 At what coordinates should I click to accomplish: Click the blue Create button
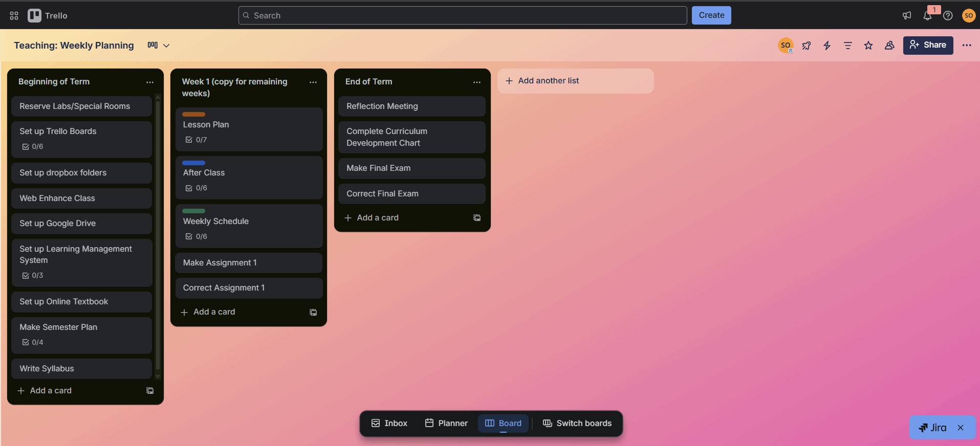tap(711, 15)
